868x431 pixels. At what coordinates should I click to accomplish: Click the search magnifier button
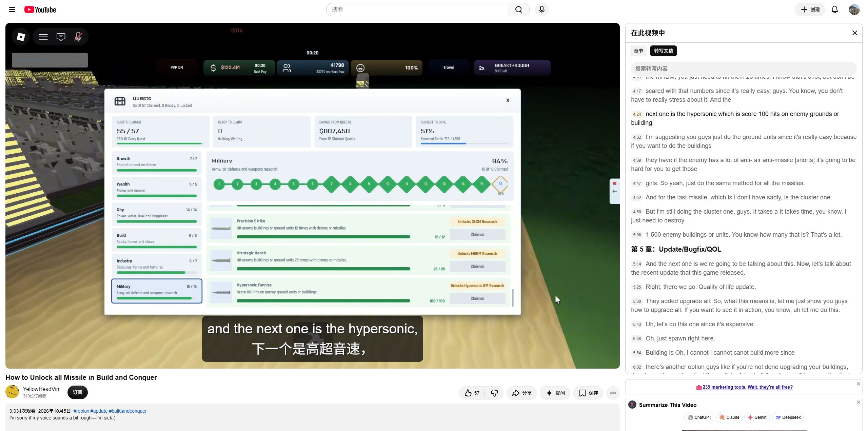click(x=518, y=9)
